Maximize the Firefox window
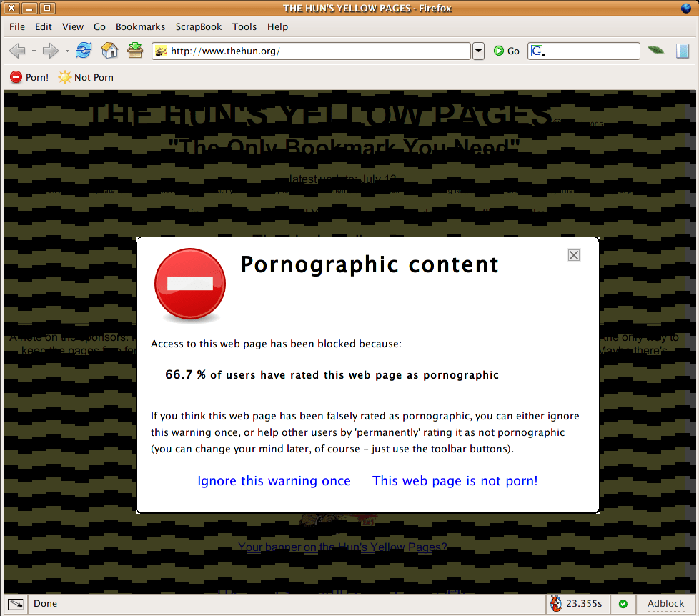The width and height of the screenshot is (699, 616). tap(46, 8)
